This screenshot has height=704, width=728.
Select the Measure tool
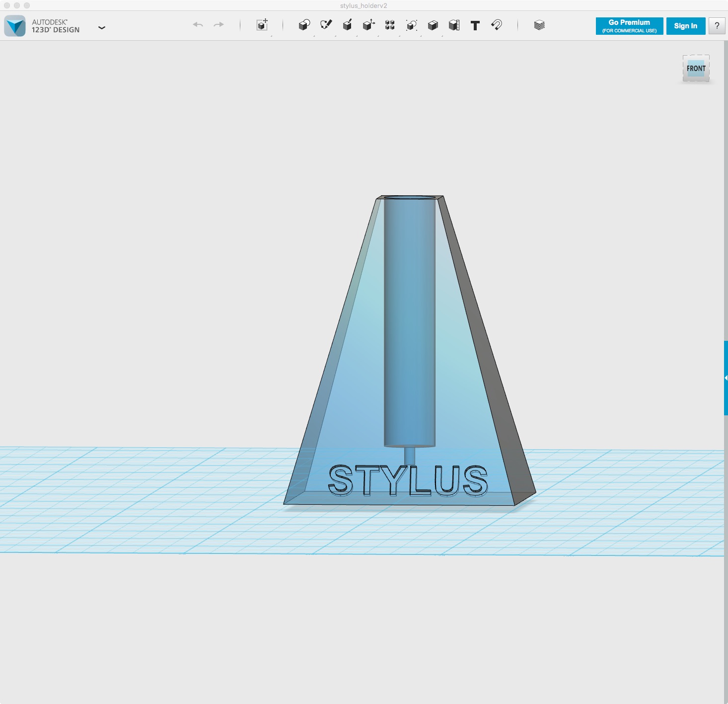pyautogui.click(x=454, y=25)
